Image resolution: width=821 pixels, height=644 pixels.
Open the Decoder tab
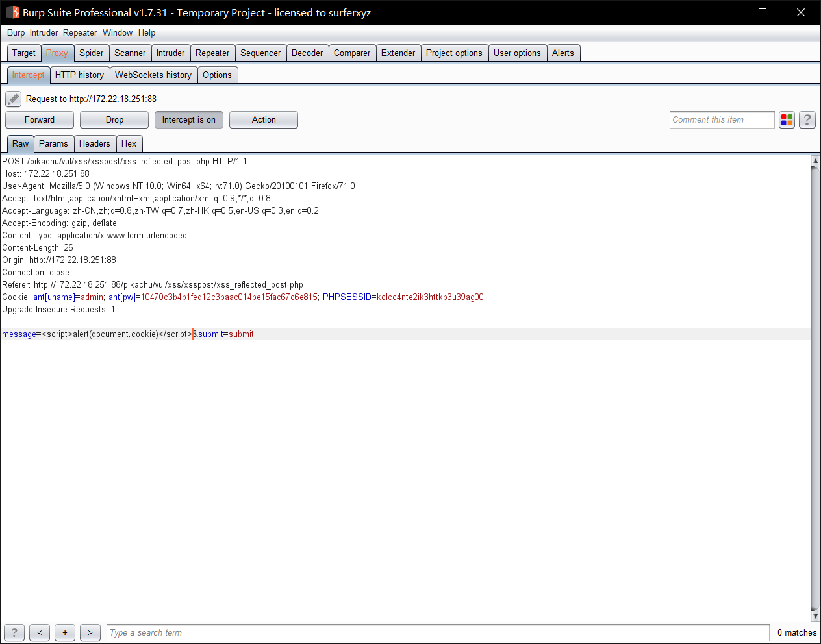tap(307, 53)
